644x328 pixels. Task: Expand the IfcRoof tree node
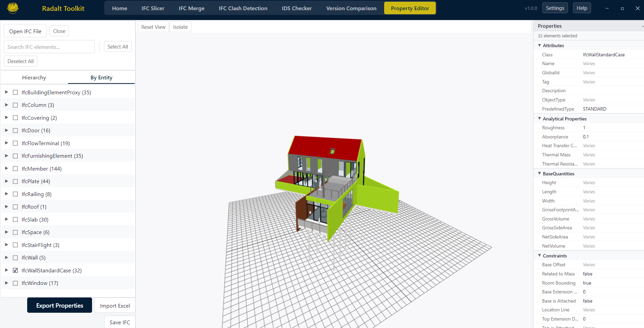click(6, 207)
